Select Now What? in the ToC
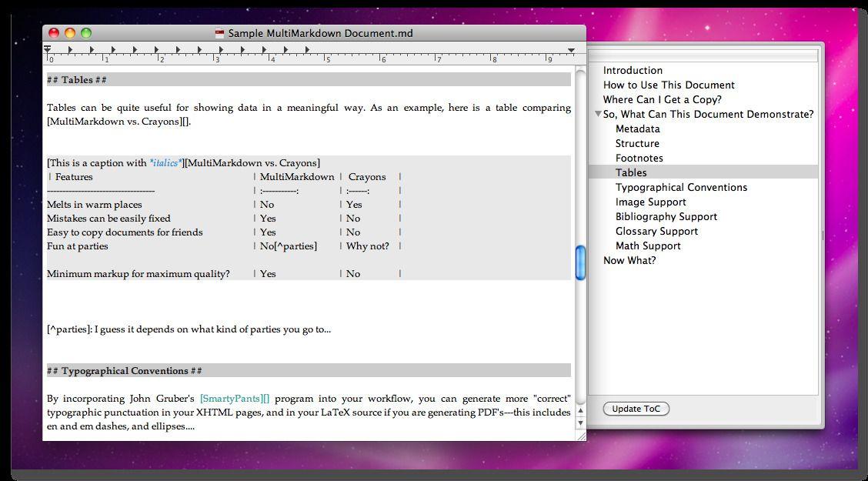 [x=629, y=261]
